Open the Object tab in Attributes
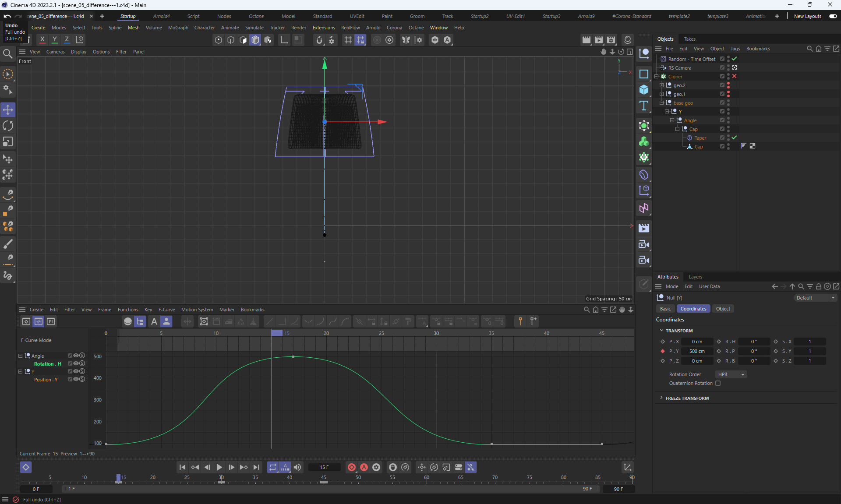The width and height of the screenshot is (841, 504). coord(723,309)
